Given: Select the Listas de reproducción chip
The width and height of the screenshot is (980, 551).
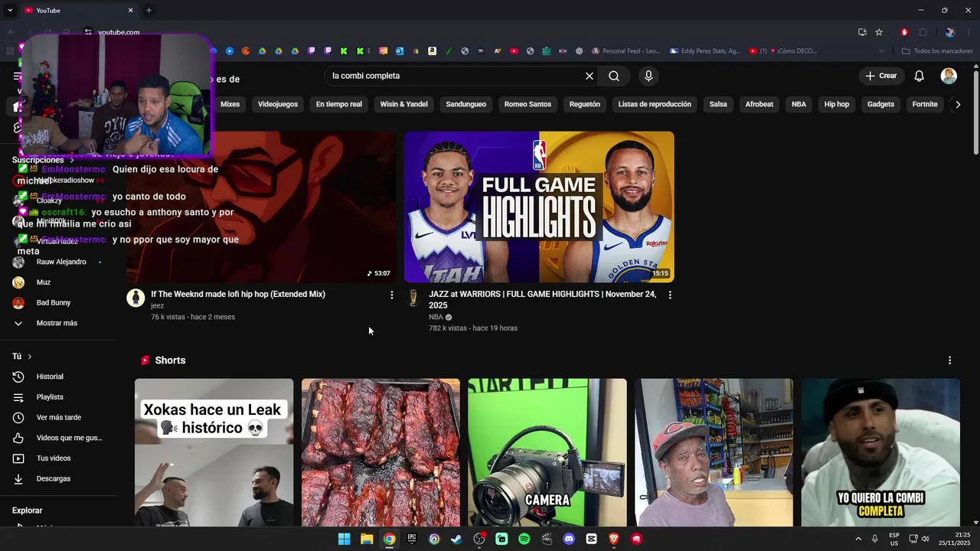Looking at the screenshot, I should (655, 104).
